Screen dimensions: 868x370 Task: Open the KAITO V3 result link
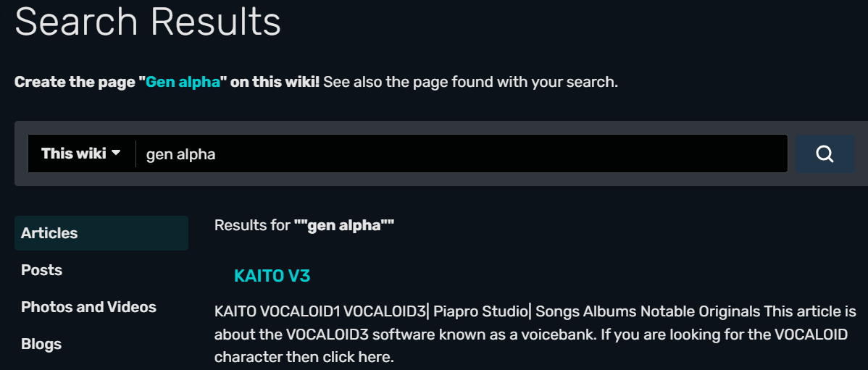coord(272,276)
